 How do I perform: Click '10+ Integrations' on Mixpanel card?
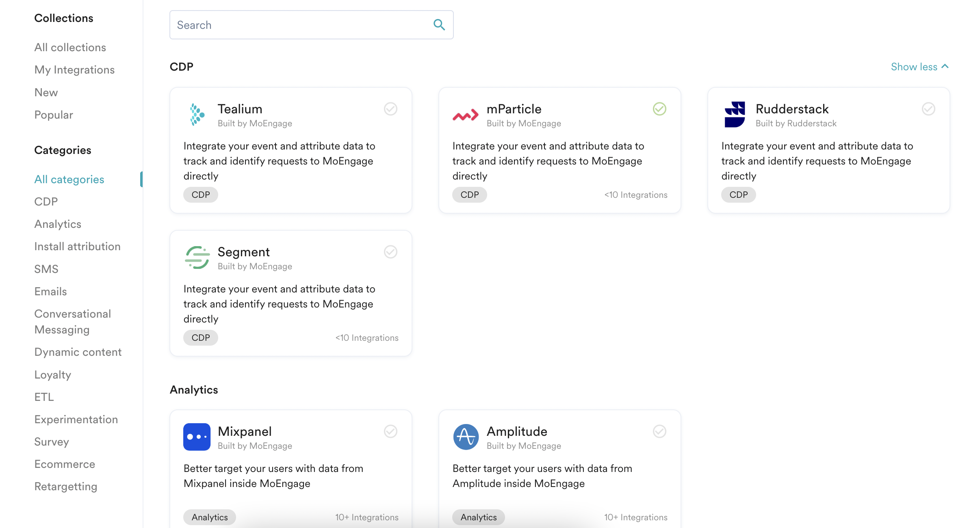(366, 517)
